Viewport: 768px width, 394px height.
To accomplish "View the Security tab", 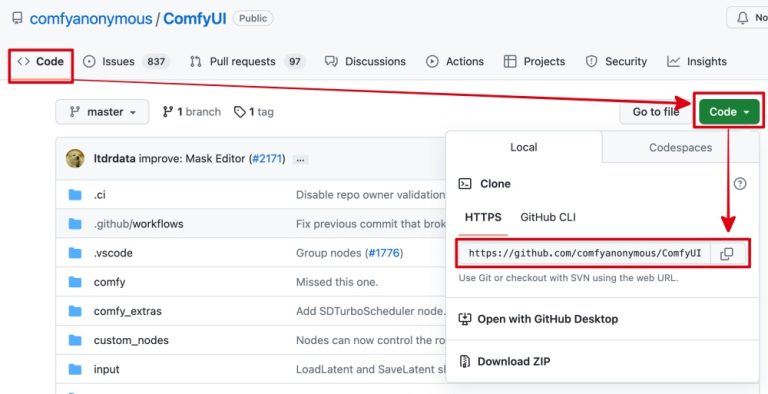I will [616, 62].
